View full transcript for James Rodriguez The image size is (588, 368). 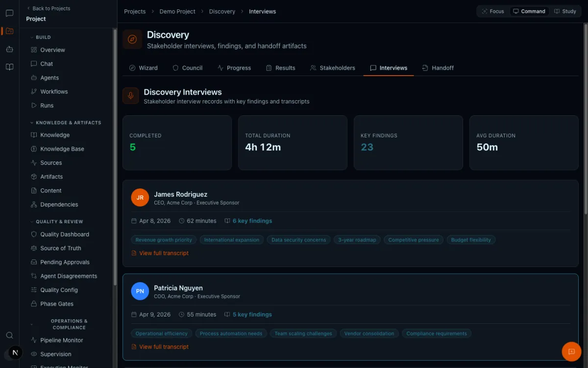click(x=160, y=253)
